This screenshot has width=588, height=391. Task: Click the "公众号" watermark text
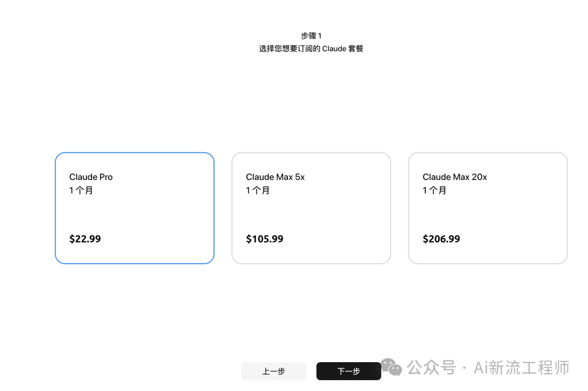point(432,368)
